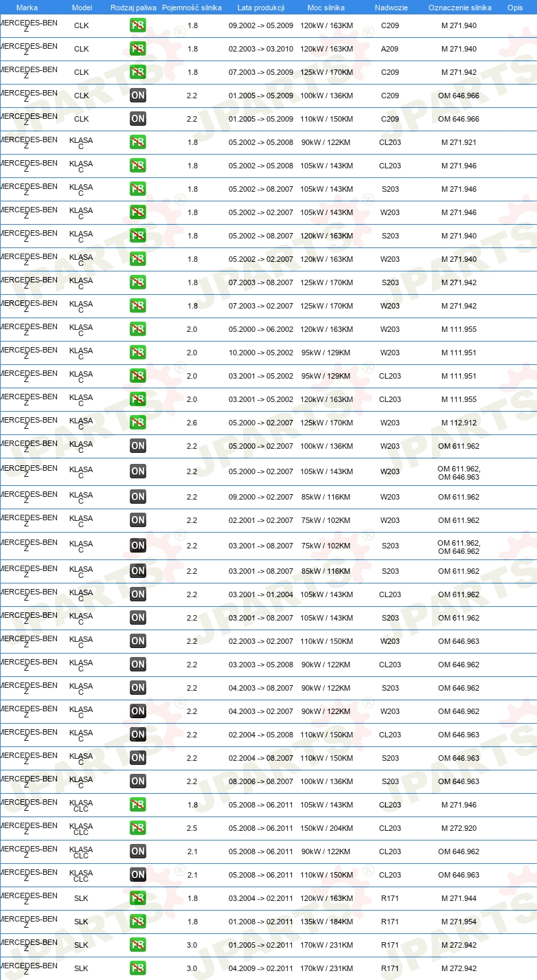Click the Pojemność silnika column header

tap(192, 8)
